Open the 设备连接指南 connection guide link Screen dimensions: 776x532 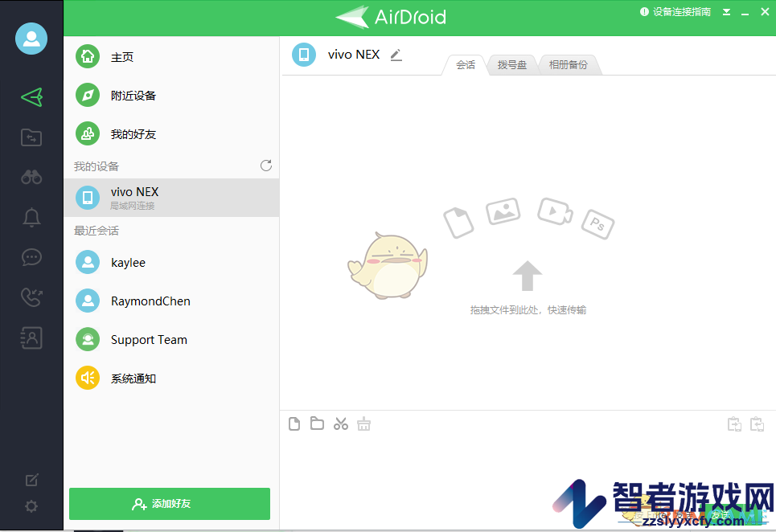pyautogui.click(x=675, y=12)
